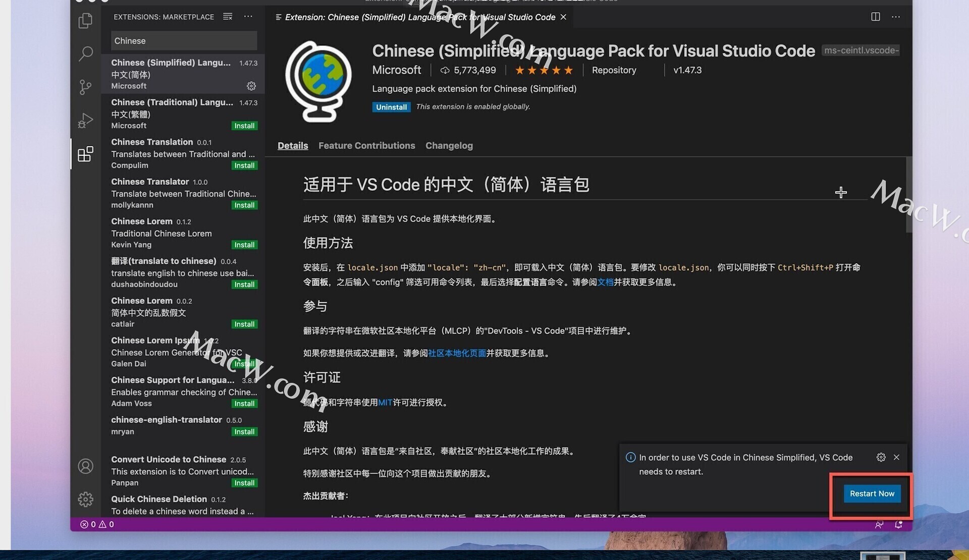
Task: Select Chinese (Traditional) Language Pack list item
Action: [x=183, y=114]
